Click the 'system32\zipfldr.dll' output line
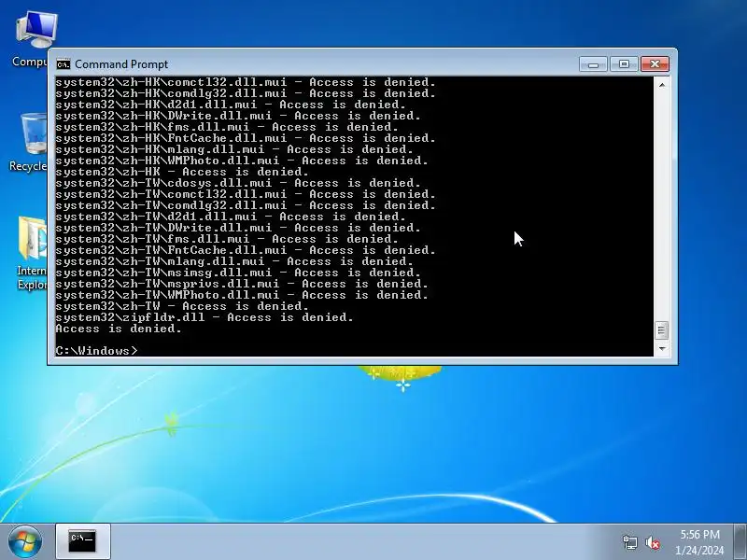 [x=204, y=317]
